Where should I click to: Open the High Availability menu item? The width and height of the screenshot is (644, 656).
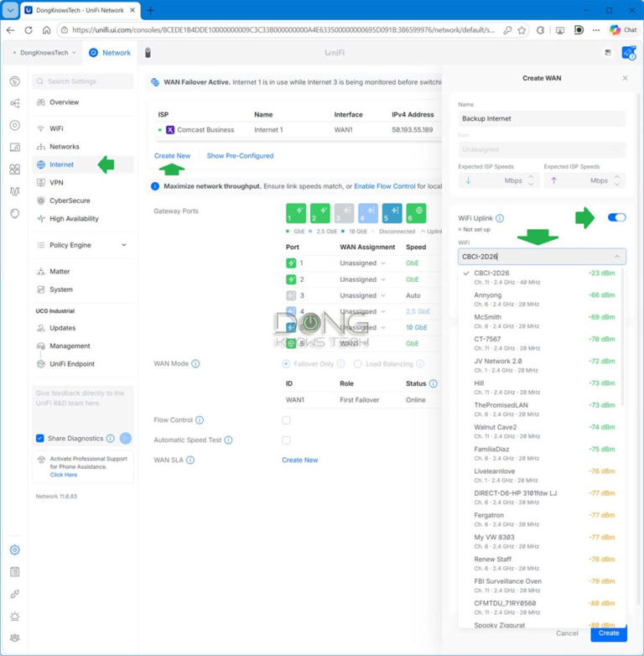pyautogui.click(x=82, y=218)
